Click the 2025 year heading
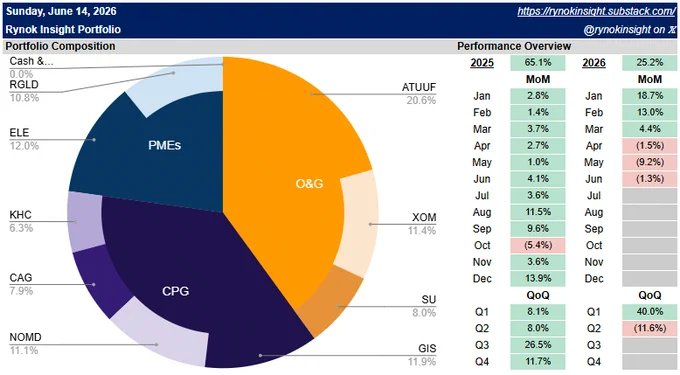This screenshot has height=375, width=680. 482,63
